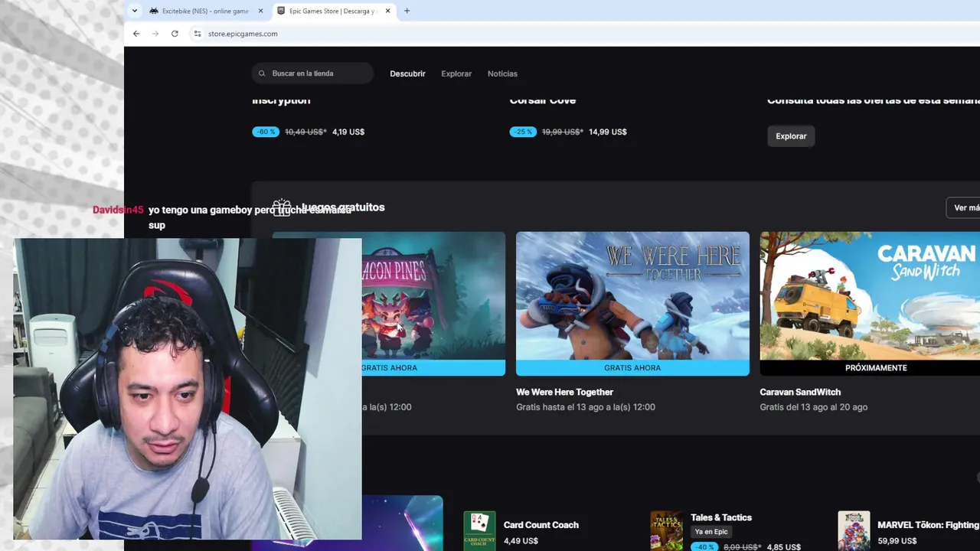Click the gift icon beside Juegos gratuitos
Image resolution: width=980 pixels, height=551 pixels.
(x=282, y=207)
